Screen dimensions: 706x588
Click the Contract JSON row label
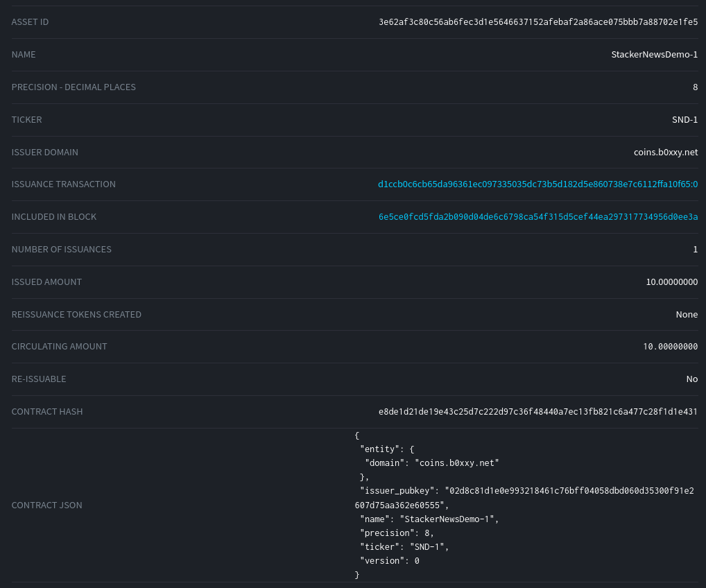coord(46,505)
